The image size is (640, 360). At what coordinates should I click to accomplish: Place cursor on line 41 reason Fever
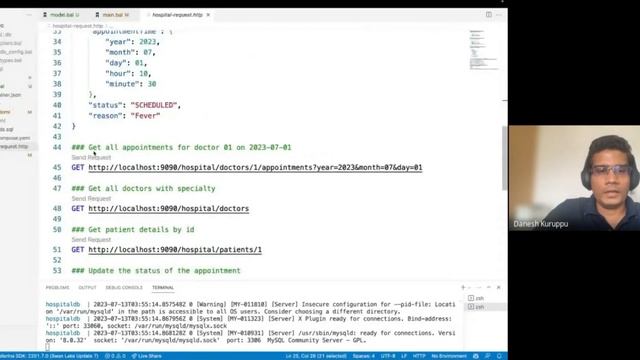(124, 116)
